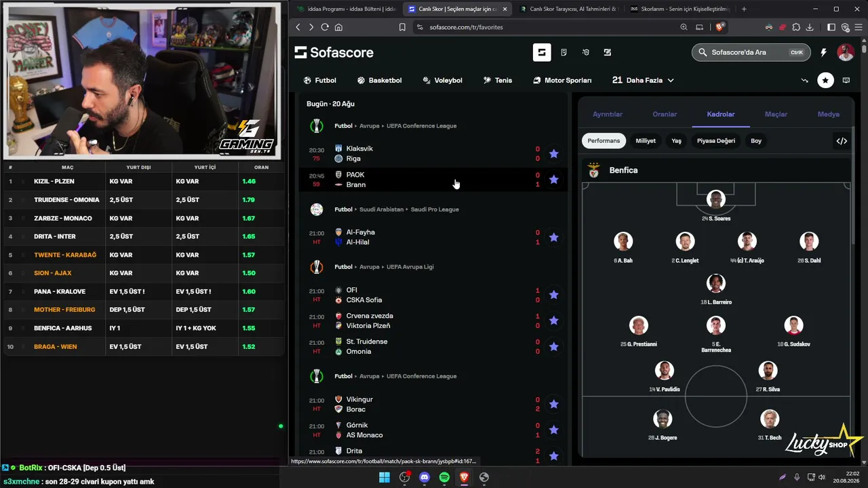Click the favorites star button in sport bar
Screen dimensions: 868x488
pyautogui.click(x=825, y=80)
